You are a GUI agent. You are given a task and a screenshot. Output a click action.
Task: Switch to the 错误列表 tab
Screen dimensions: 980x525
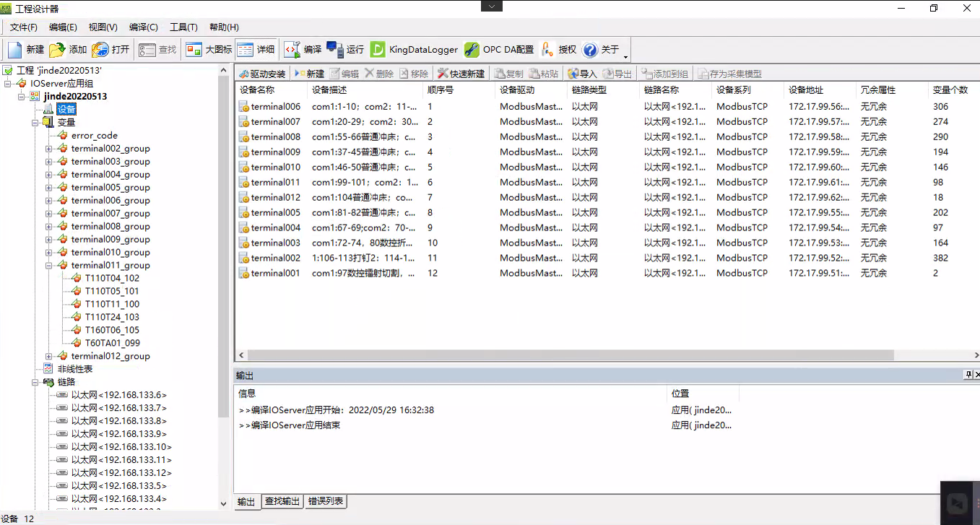click(x=326, y=501)
